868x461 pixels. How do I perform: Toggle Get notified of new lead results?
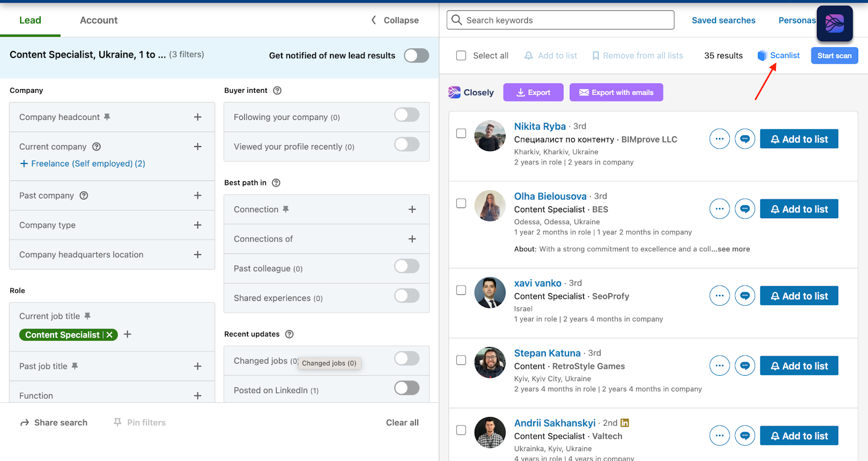[417, 55]
